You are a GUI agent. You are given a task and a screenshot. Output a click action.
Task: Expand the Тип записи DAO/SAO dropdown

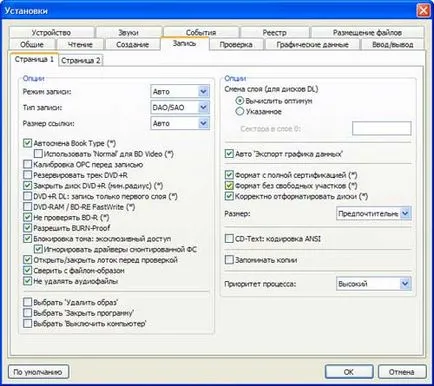pyautogui.click(x=180, y=107)
